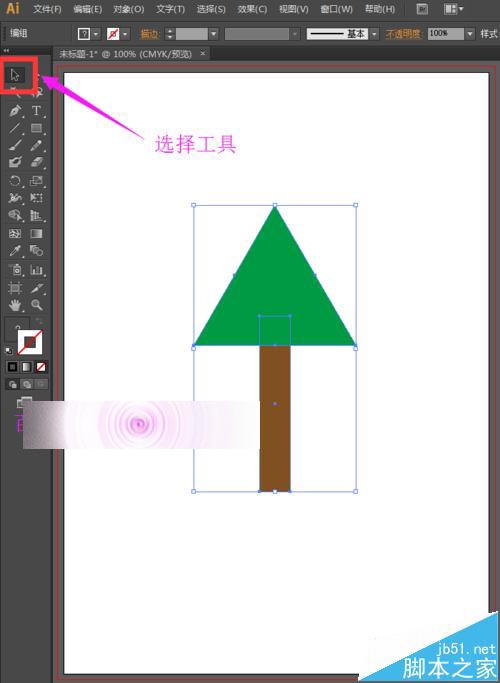Image resolution: width=500 pixels, height=683 pixels.
Task: Select the Rectangle tool
Action: click(37, 128)
